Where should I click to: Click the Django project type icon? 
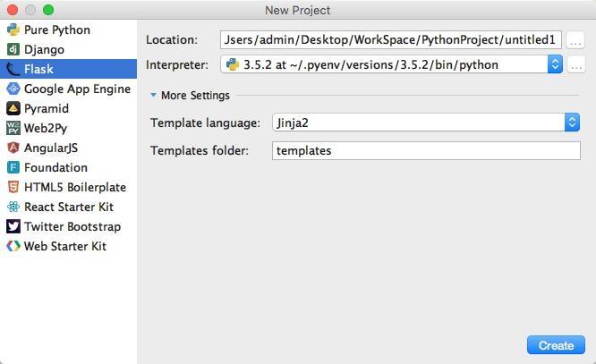[13, 49]
